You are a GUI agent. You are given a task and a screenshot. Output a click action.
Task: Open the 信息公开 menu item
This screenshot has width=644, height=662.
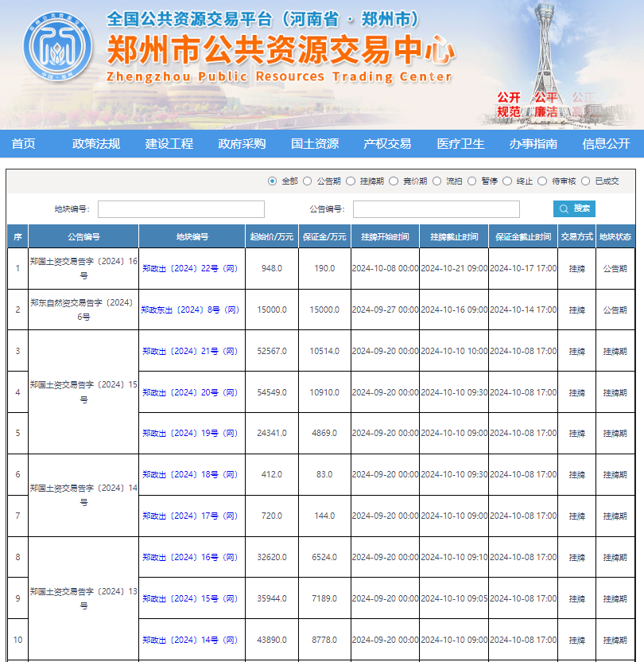click(x=606, y=144)
